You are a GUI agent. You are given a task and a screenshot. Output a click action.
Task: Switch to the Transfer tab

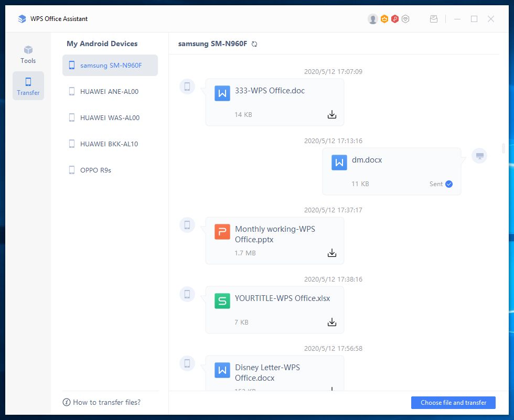(x=28, y=86)
